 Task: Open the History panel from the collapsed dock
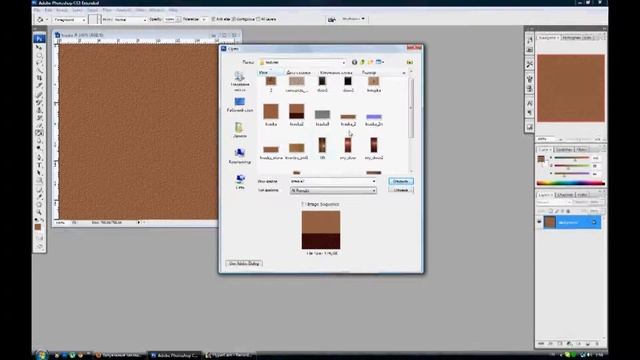(529, 40)
